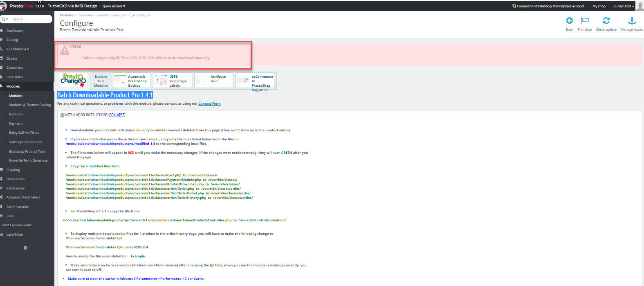The image size is (644, 286).
Task: Open Modules & Themes Catalog
Action: (30, 105)
